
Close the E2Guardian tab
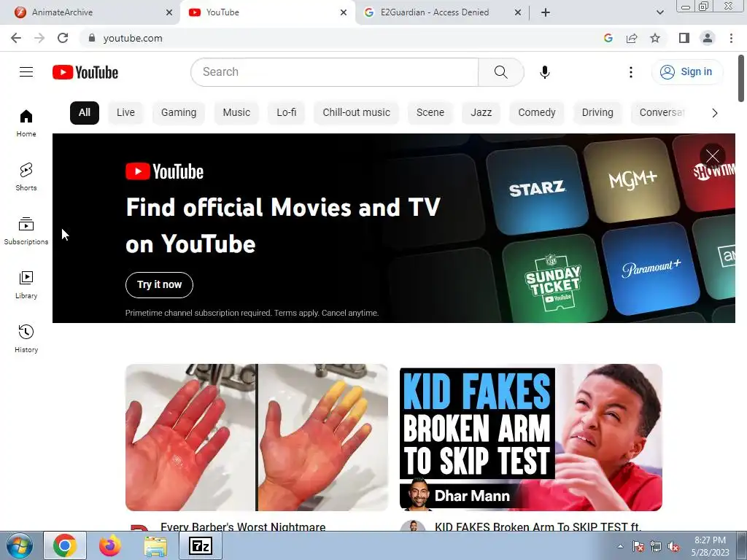pos(518,12)
